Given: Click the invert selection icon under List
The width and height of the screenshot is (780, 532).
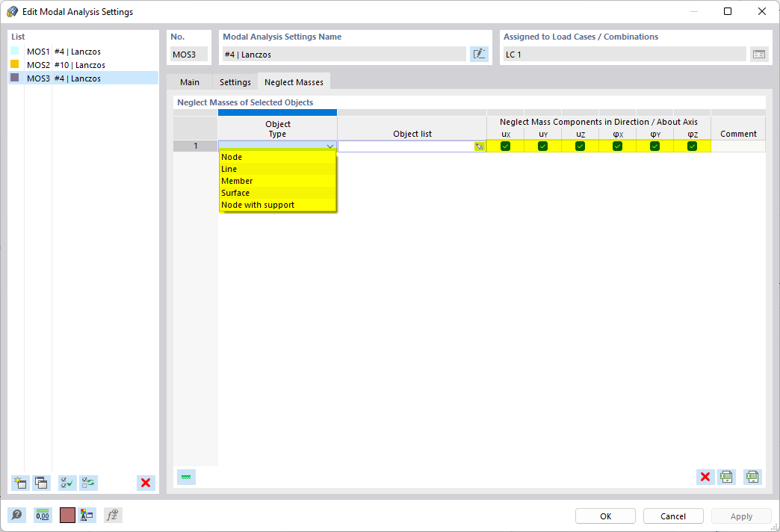Looking at the screenshot, I should click(89, 483).
